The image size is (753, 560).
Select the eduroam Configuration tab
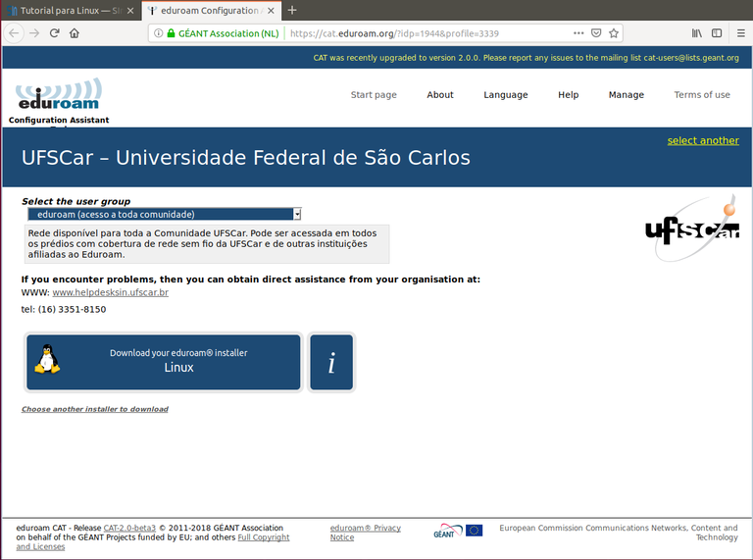click(212, 11)
